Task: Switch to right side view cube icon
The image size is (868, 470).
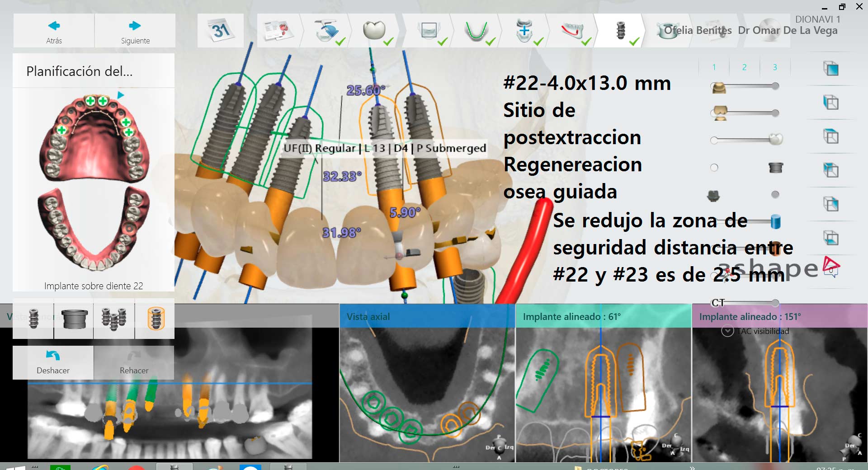Action: (x=830, y=204)
